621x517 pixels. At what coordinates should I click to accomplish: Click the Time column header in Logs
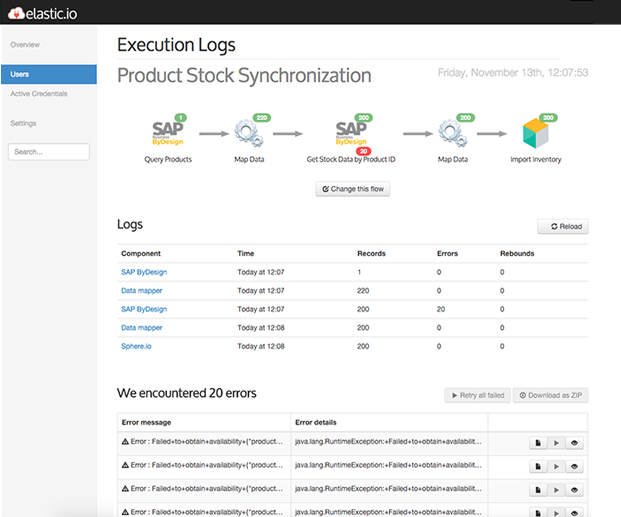point(246,254)
